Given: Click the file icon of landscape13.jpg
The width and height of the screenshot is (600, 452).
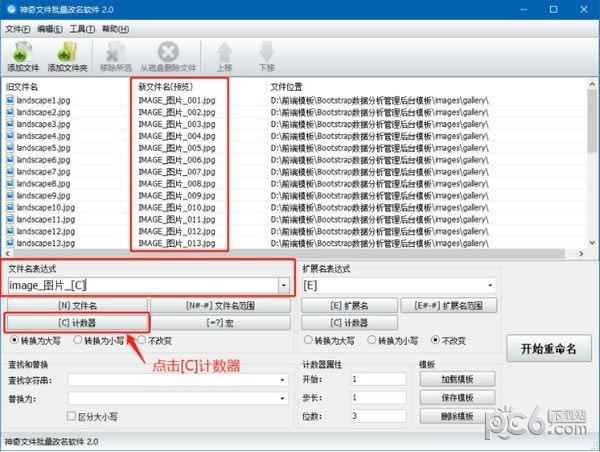Looking at the screenshot, I should 10,243.
